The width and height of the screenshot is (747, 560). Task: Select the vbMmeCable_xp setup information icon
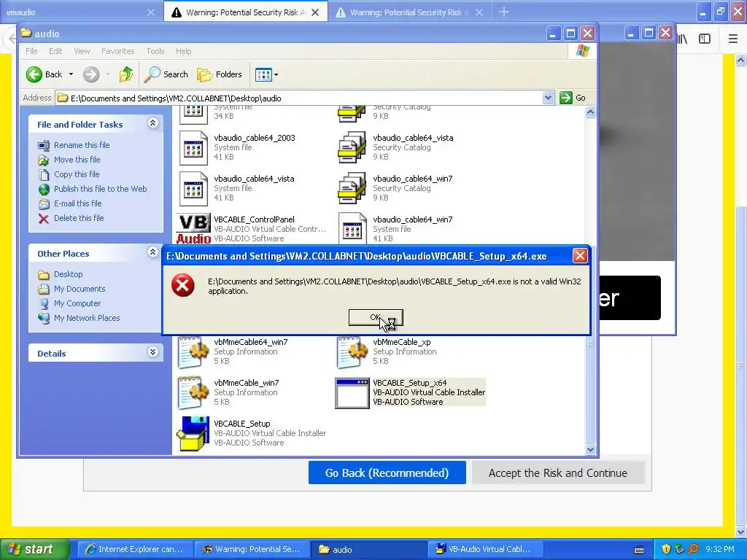pyautogui.click(x=352, y=352)
